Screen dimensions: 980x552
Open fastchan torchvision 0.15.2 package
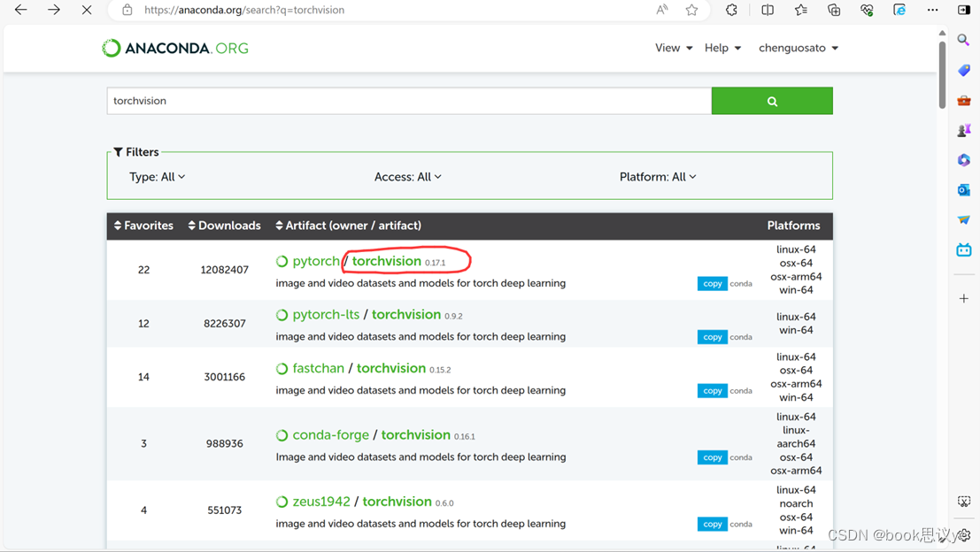pyautogui.click(x=391, y=368)
